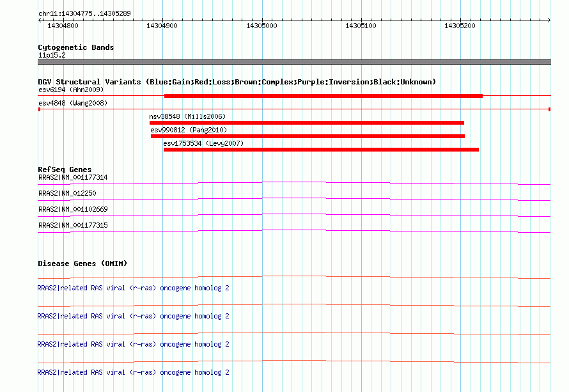The width and height of the screenshot is (569, 392).
Task: Click the 14304900 ruler position label
Action: tap(162, 26)
